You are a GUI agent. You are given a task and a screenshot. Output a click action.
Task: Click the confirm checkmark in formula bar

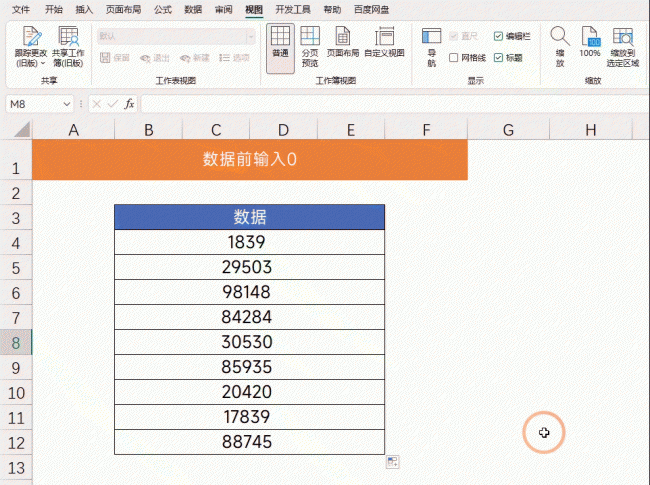[113, 104]
